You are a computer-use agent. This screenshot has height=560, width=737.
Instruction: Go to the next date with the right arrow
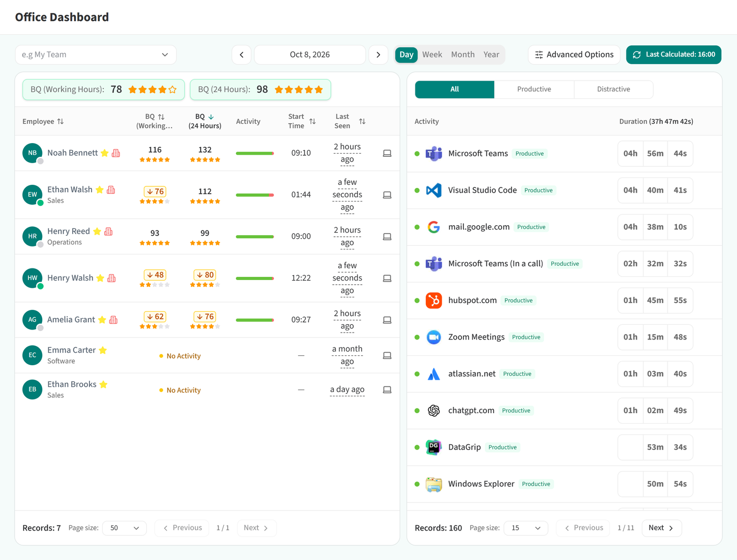pos(379,55)
